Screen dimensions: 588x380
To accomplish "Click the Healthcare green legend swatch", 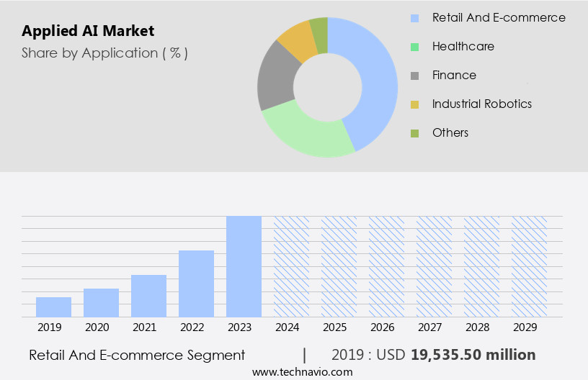I will (x=414, y=47).
